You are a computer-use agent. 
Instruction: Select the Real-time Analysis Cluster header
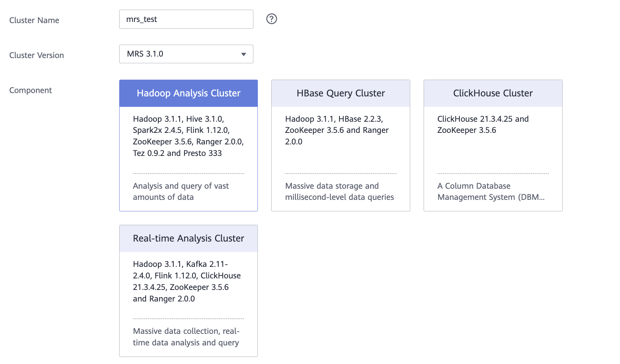point(188,239)
